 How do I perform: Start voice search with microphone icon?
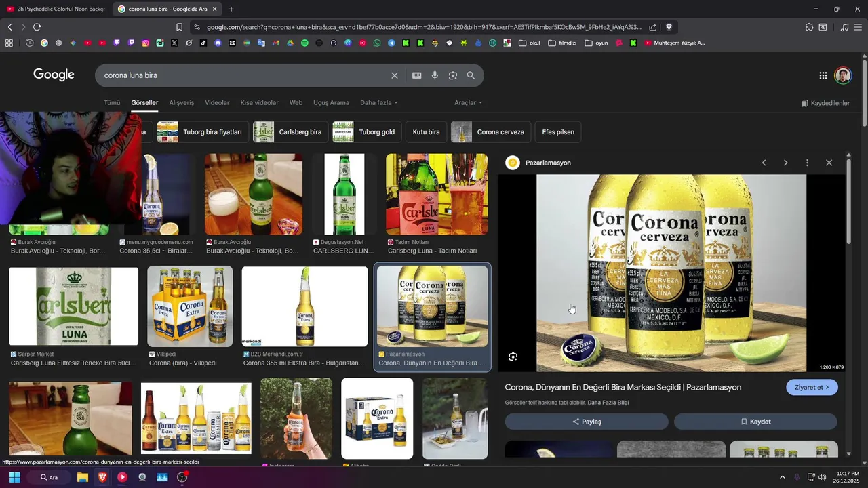click(435, 75)
